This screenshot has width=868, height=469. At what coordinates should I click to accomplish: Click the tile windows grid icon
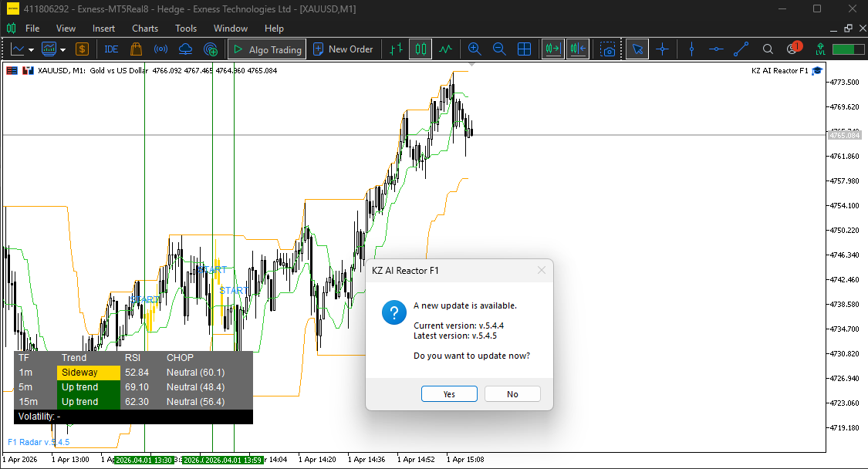point(524,49)
